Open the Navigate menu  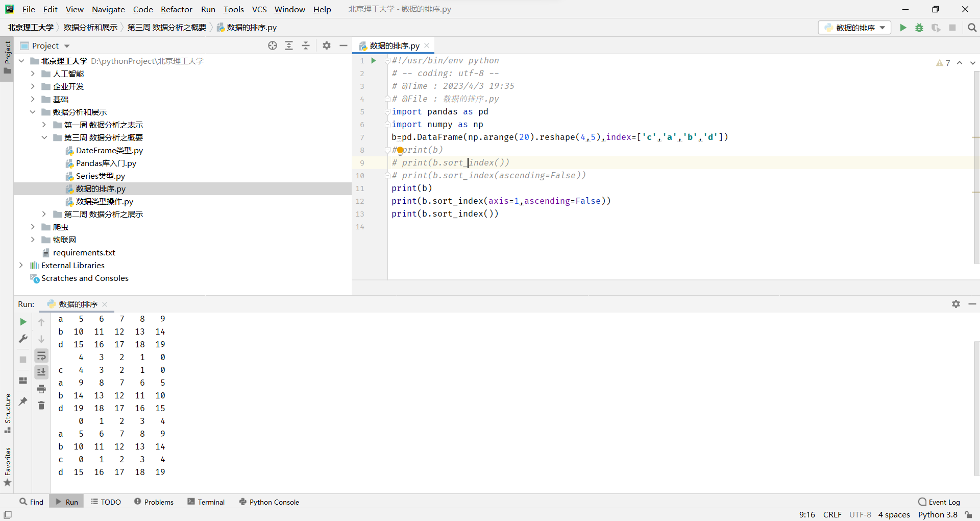108,9
